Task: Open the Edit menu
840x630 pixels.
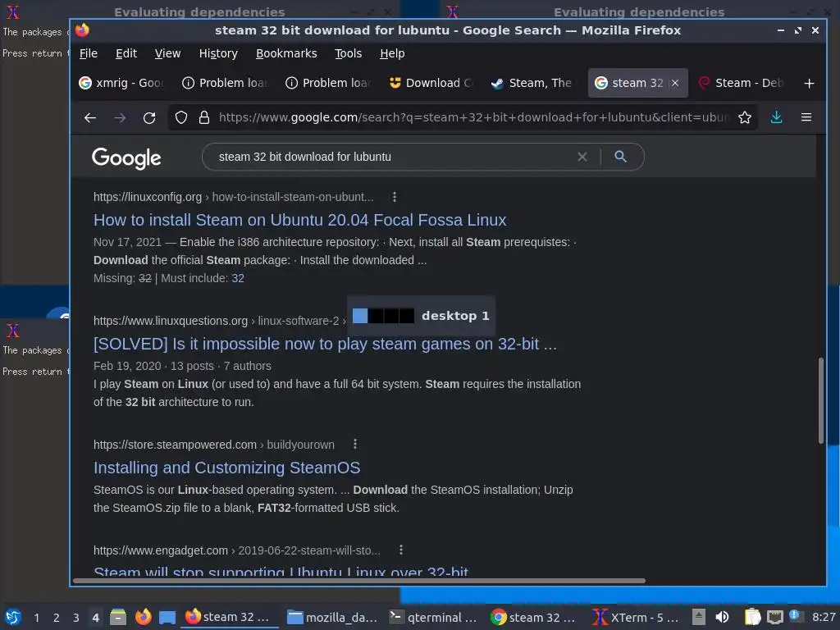Action: point(126,53)
